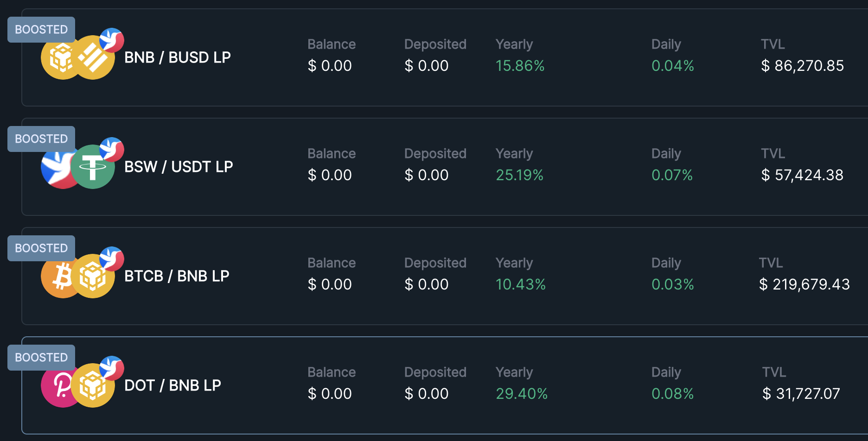Open the DOT / BNB LP vault name
868x441 pixels.
tap(172, 385)
